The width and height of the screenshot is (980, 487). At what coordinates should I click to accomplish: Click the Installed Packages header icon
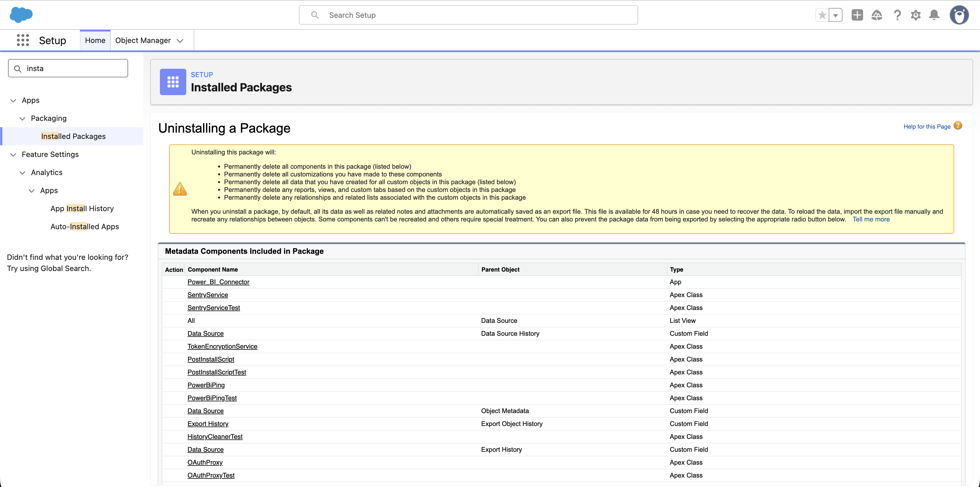click(173, 82)
